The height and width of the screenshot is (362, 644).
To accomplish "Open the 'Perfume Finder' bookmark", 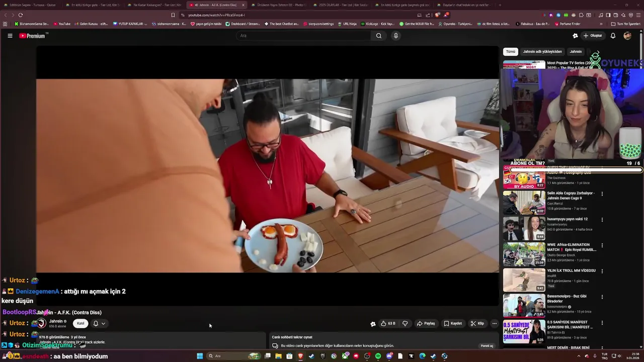I will coord(567,24).
